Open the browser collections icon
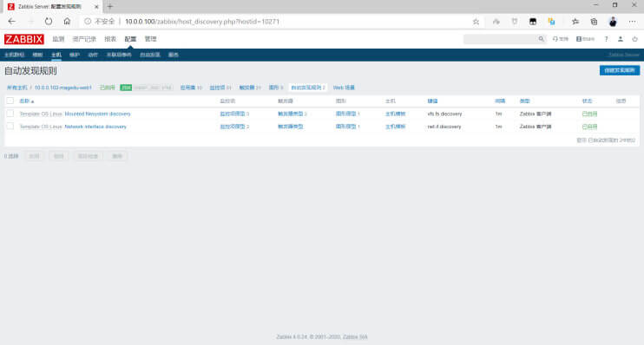The height and width of the screenshot is (345, 644). pyautogui.click(x=594, y=22)
